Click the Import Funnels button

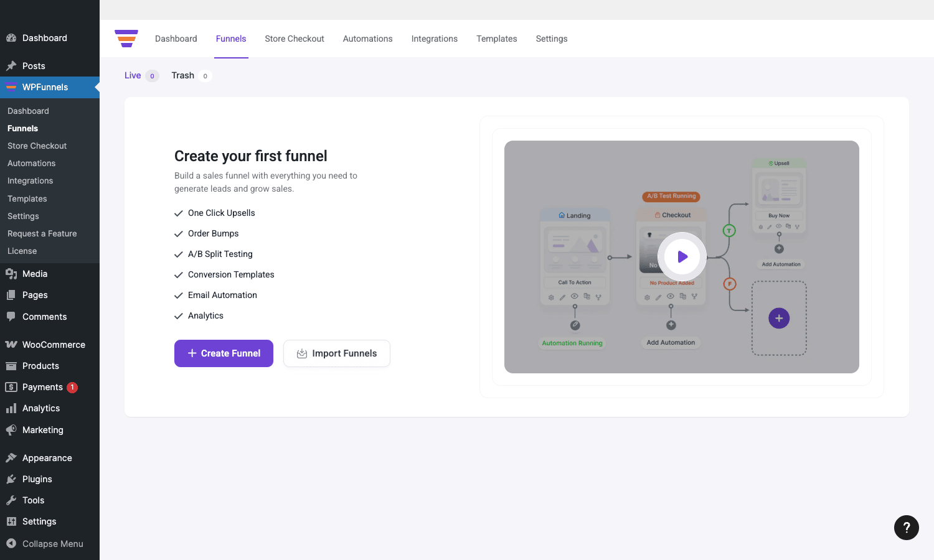pyautogui.click(x=337, y=353)
